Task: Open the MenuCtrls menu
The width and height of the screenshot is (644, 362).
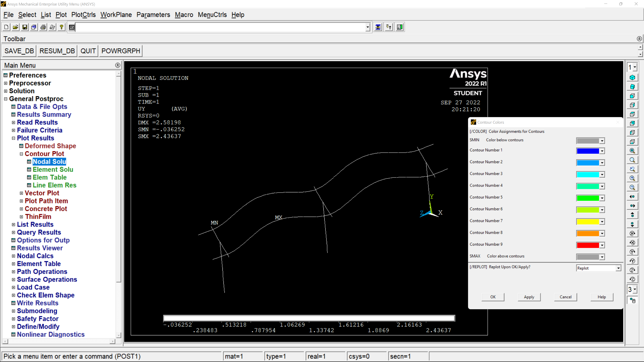Action: tap(212, 15)
